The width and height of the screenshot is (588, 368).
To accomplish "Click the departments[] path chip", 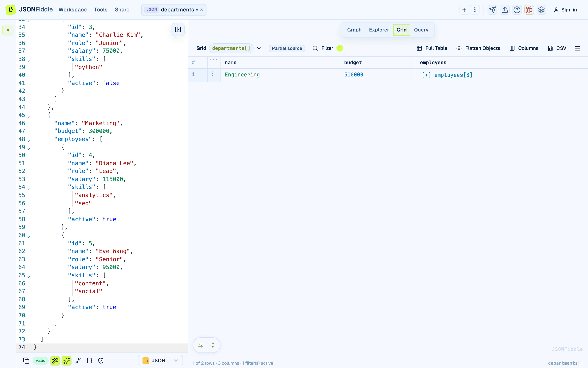I will pos(231,48).
